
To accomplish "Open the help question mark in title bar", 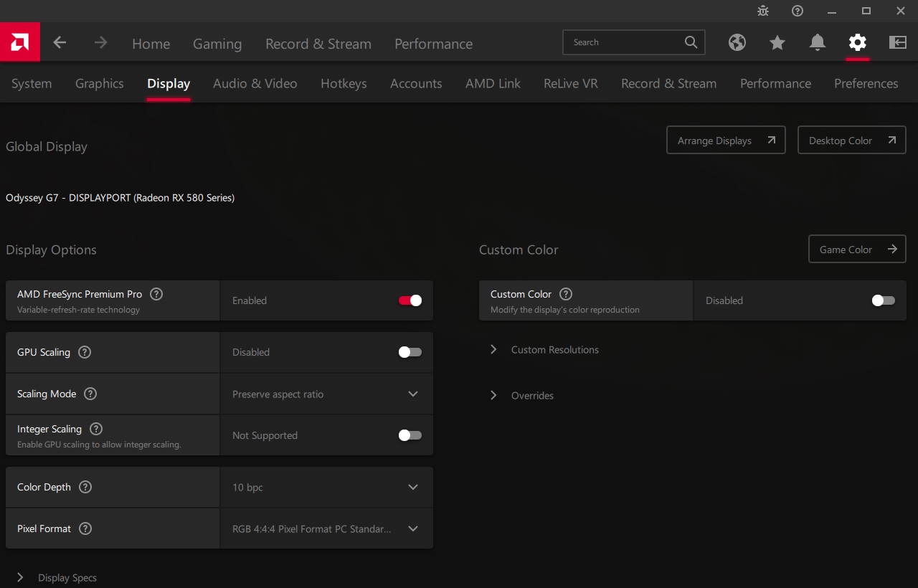I will point(798,11).
